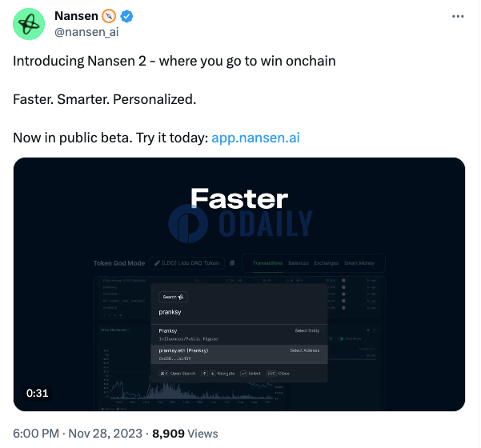Choose the pranksy.eth address result
This screenshot has height=448, width=481.
coord(238,353)
